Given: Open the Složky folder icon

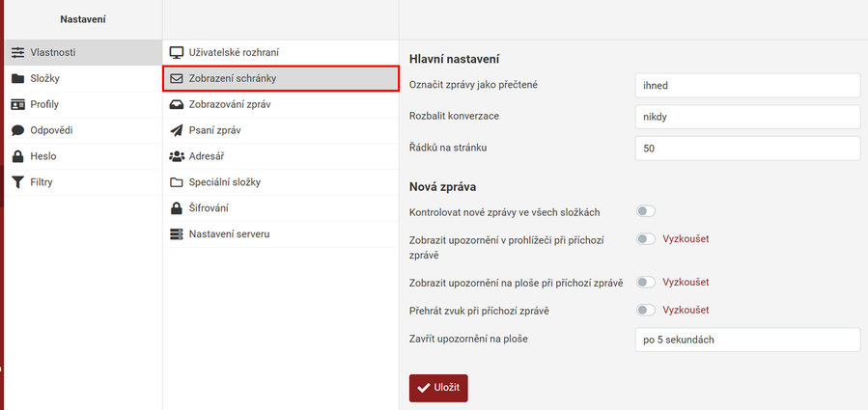Looking at the screenshot, I should click(17, 78).
